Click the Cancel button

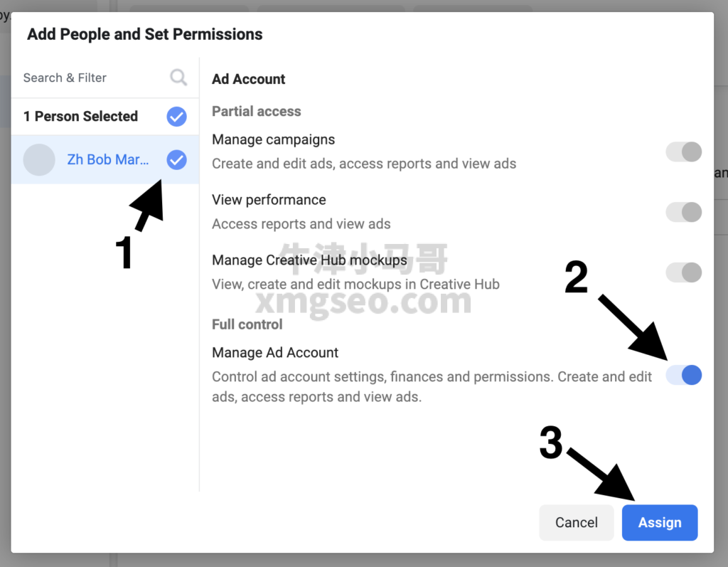click(576, 523)
